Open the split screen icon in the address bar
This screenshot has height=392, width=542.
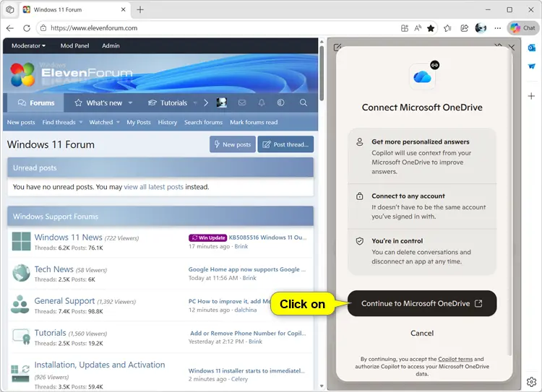click(x=404, y=28)
